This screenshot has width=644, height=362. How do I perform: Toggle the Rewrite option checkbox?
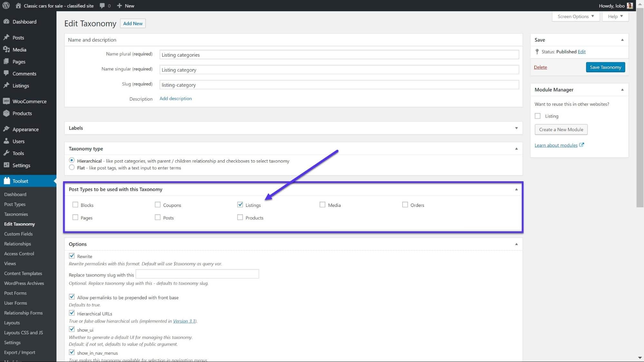pyautogui.click(x=72, y=255)
